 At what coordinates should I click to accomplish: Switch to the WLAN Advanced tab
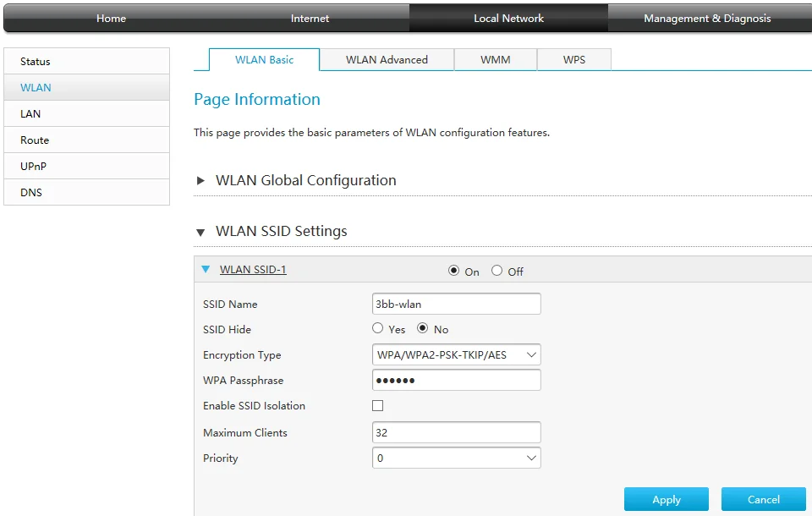(387, 60)
